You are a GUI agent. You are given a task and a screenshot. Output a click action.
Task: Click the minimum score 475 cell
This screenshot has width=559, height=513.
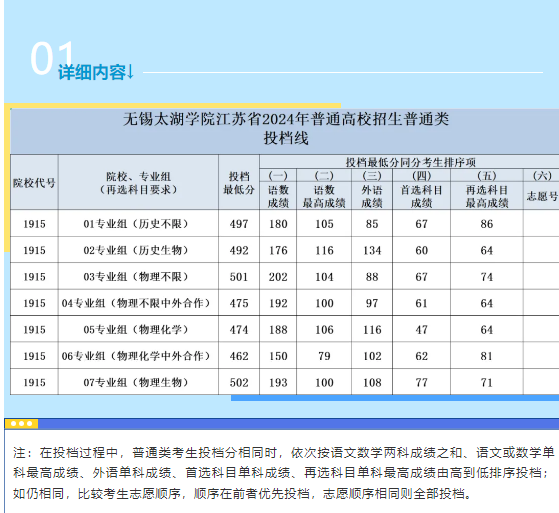tap(239, 303)
